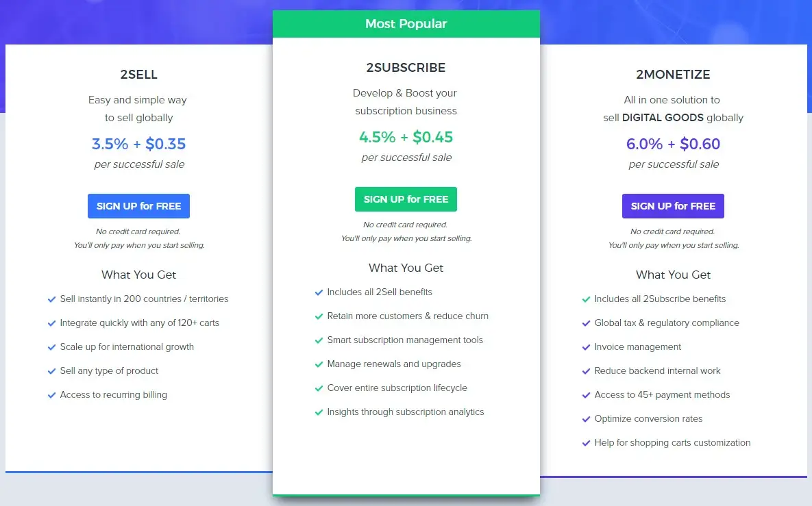Click green SIGN UP for FREE button under 2SUBSCRIBE
The image size is (812, 506).
tap(406, 199)
